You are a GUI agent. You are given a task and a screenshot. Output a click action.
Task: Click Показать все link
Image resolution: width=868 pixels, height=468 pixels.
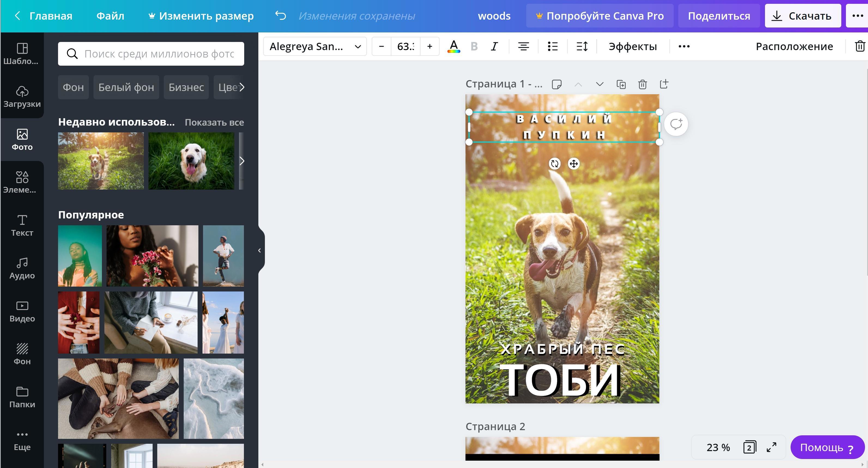[x=214, y=122]
